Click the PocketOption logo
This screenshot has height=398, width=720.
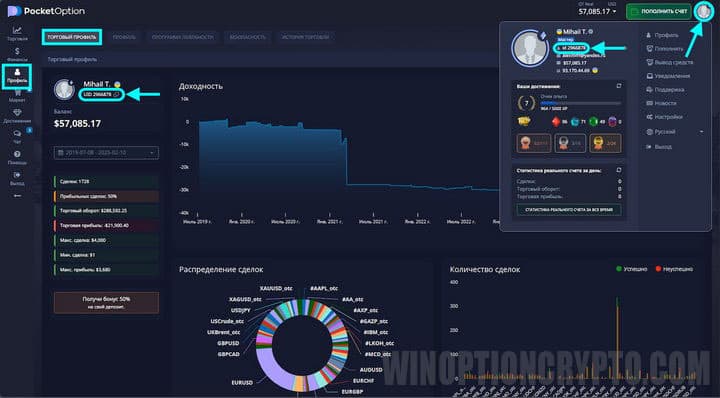click(46, 11)
